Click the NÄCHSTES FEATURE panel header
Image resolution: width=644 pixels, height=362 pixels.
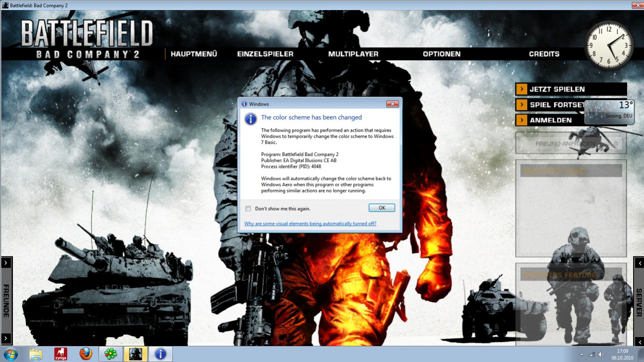tap(571, 275)
